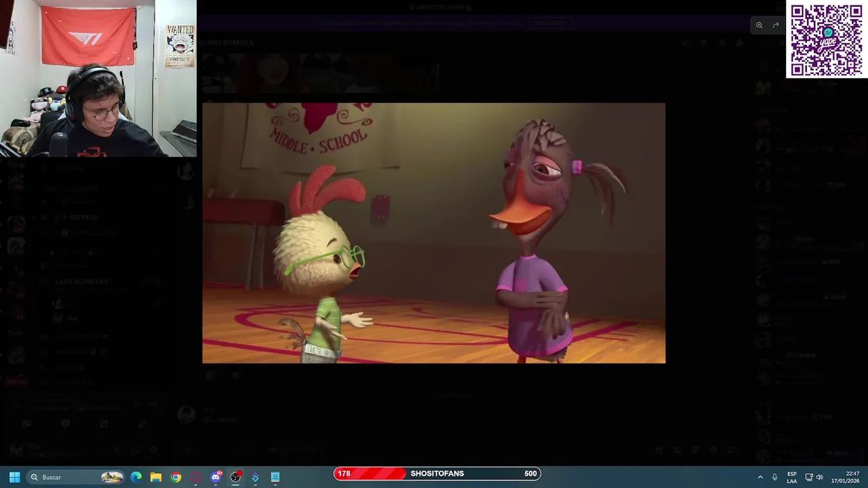Switch to Discord from the taskbar
This screenshot has height=488, width=868.
pos(216,477)
